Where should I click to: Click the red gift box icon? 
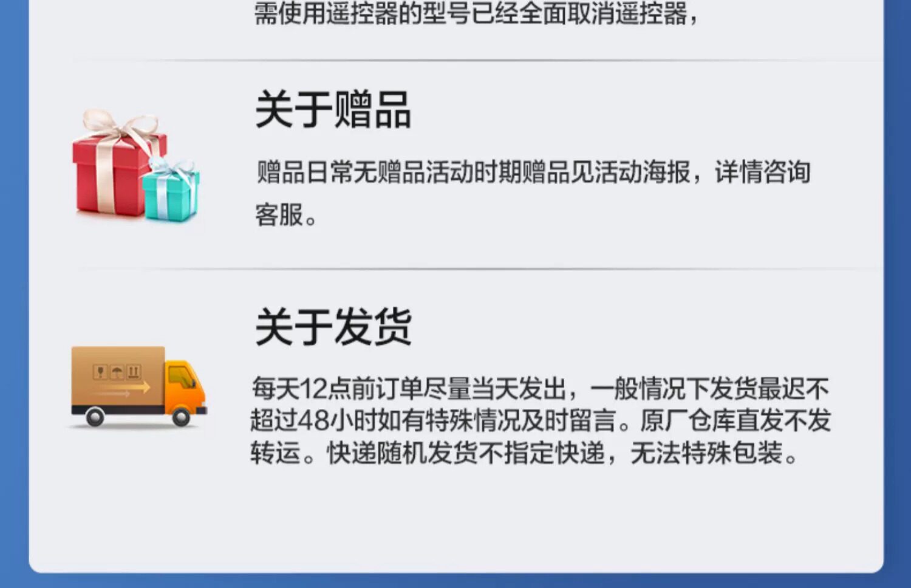point(115,173)
